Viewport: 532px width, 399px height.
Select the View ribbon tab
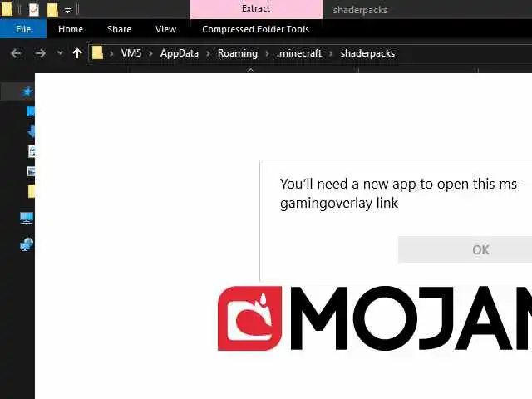(x=166, y=29)
